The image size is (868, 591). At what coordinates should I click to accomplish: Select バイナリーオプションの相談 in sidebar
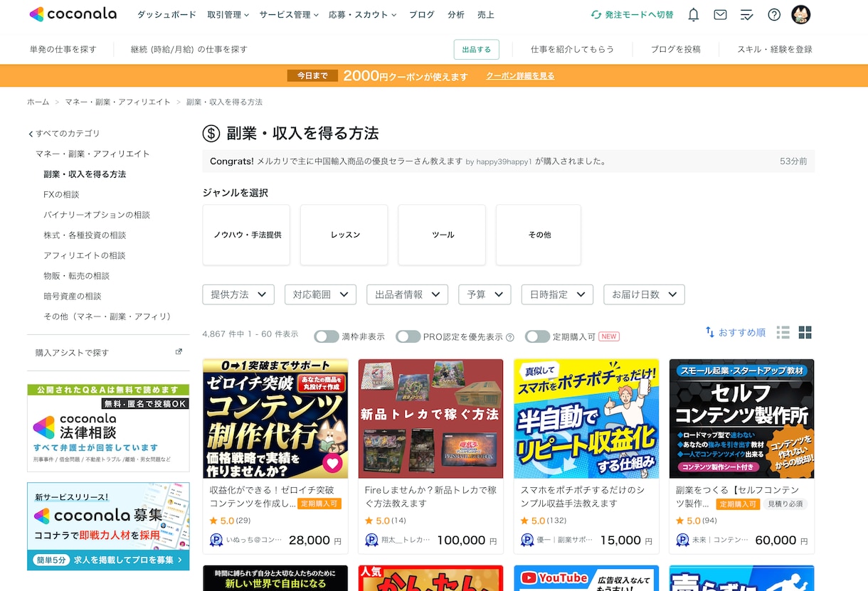tap(97, 215)
